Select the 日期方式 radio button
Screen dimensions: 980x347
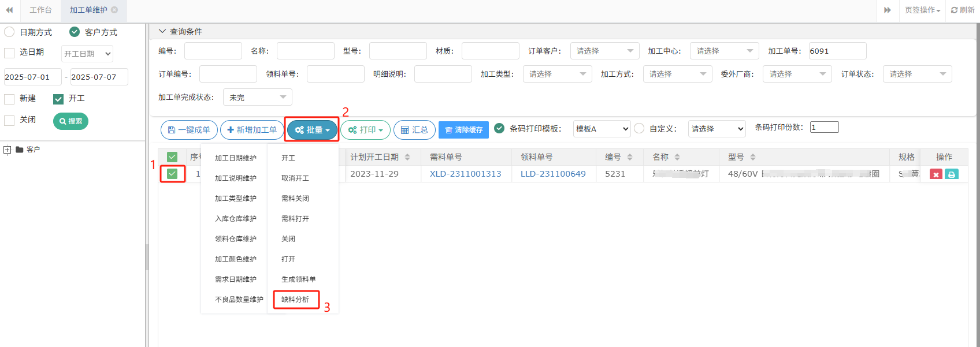(x=9, y=32)
